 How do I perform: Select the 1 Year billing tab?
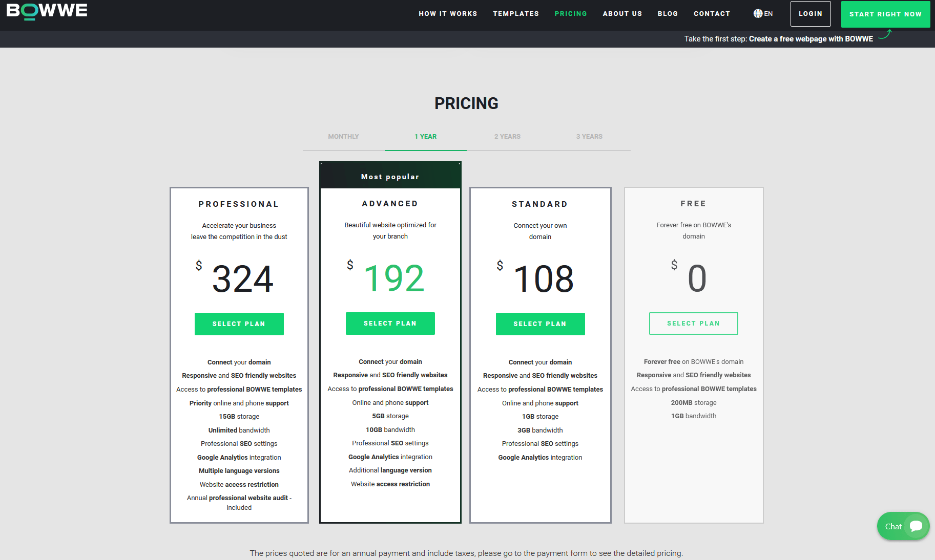426,137
